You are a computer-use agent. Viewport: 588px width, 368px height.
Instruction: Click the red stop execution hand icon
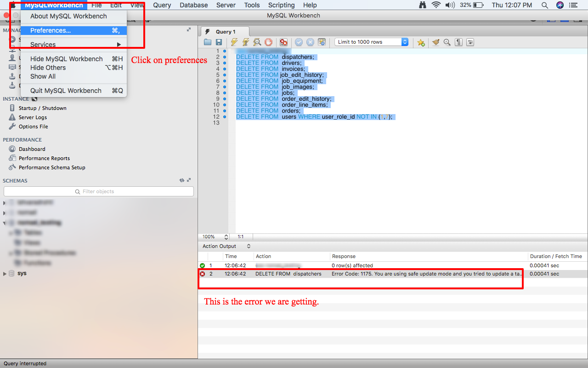(x=269, y=42)
